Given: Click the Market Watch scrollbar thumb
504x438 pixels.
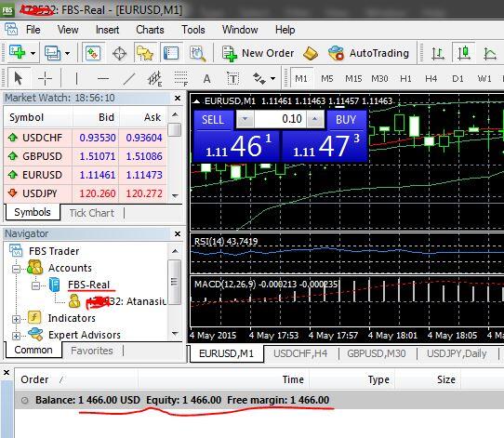Looking at the screenshot, I should [175, 130].
